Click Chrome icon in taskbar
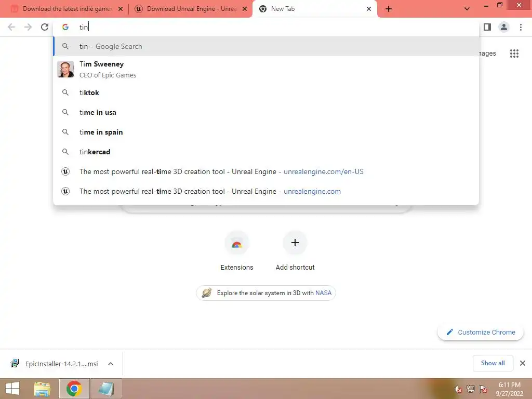 pyautogui.click(x=74, y=389)
